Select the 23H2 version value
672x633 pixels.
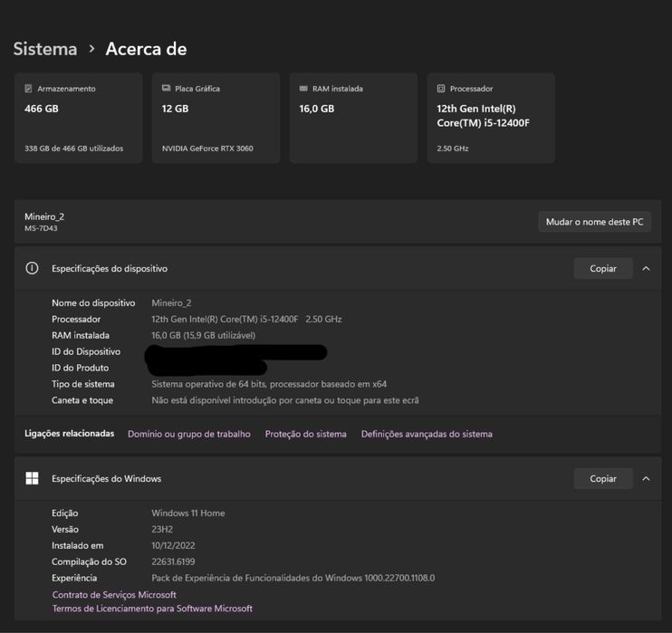162,529
